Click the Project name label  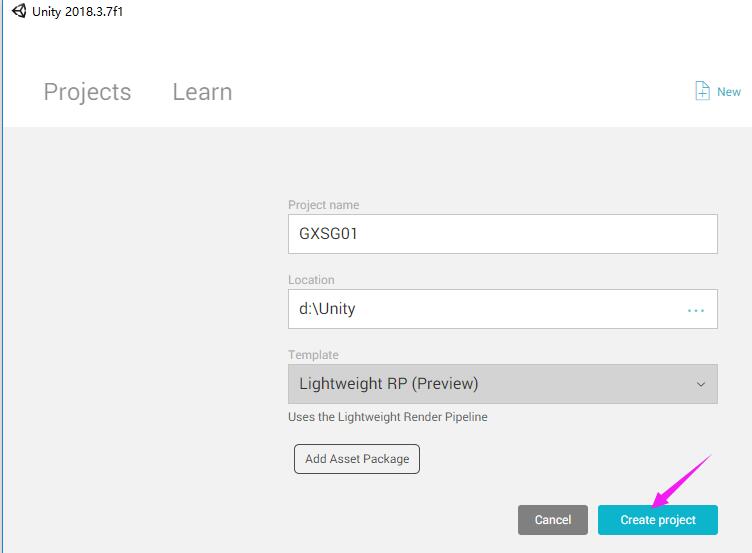323,205
